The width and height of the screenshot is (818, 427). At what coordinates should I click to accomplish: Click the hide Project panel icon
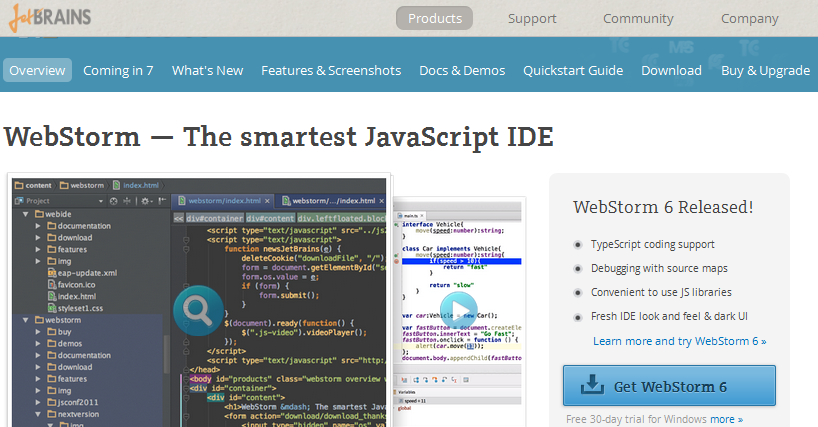click(162, 201)
